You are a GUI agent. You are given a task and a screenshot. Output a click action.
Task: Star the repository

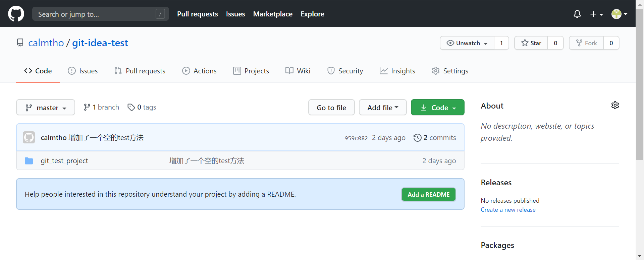531,43
